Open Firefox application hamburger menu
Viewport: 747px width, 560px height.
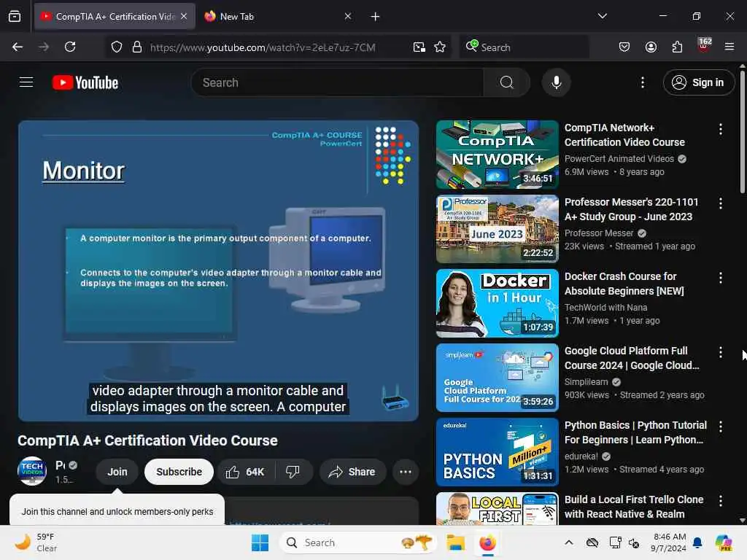click(x=729, y=47)
